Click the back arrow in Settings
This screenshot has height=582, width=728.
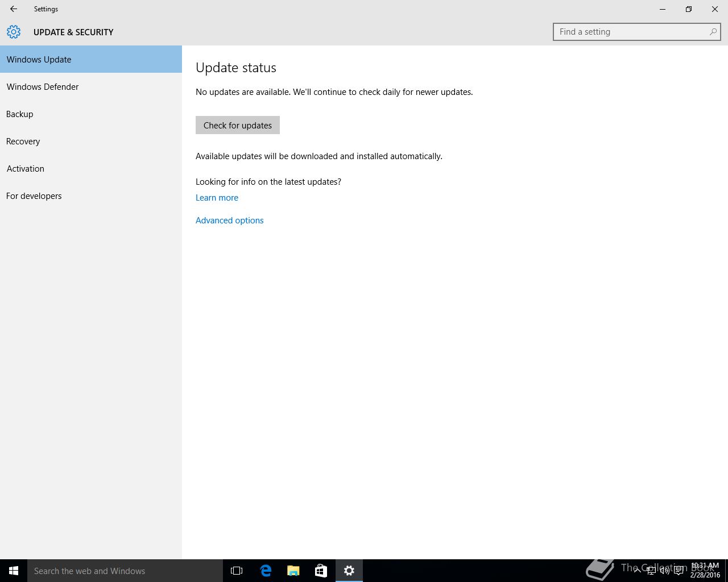[x=14, y=9]
